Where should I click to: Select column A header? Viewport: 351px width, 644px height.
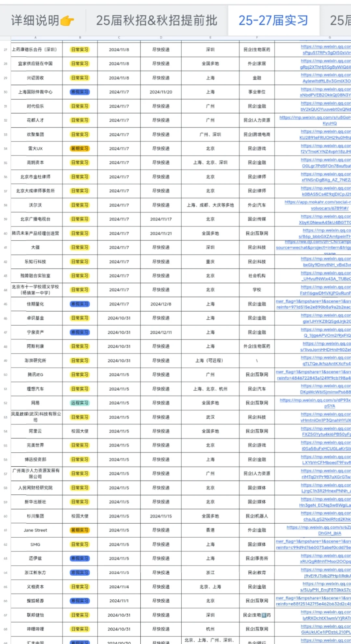click(36, 38)
